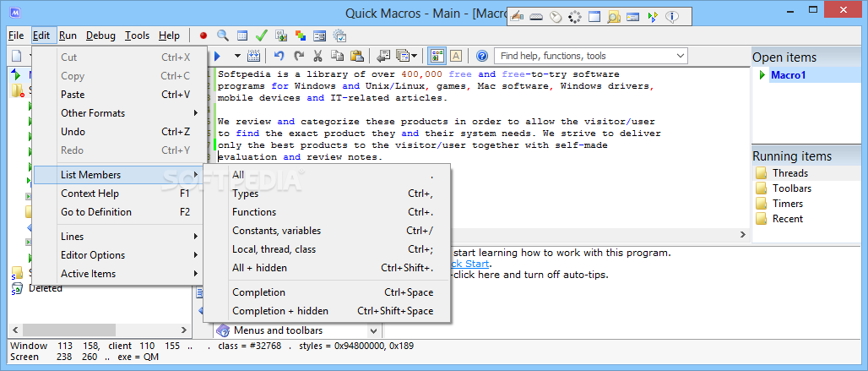Select Functions in List Members submenu
The image size is (868, 371).
click(x=327, y=212)
